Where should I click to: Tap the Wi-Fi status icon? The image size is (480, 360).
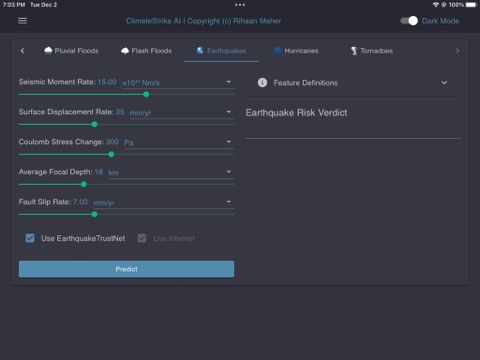click(x=435, y=5)
